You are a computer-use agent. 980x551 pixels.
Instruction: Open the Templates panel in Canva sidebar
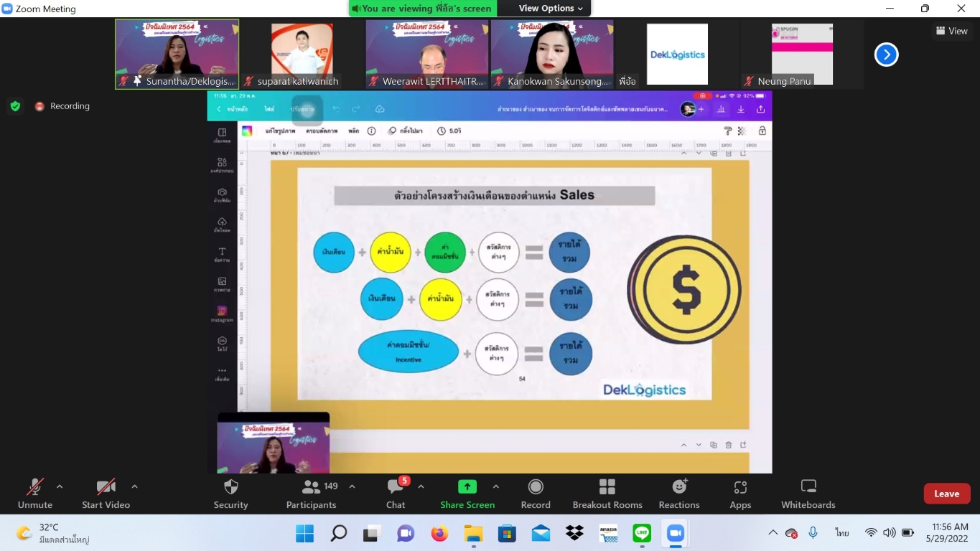(222, 136)
